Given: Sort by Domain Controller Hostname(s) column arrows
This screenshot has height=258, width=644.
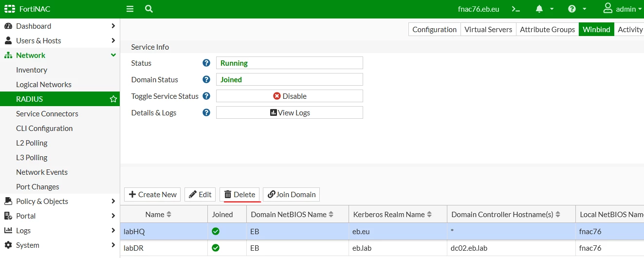Looking at the screenshot, I should click(558, 214).
